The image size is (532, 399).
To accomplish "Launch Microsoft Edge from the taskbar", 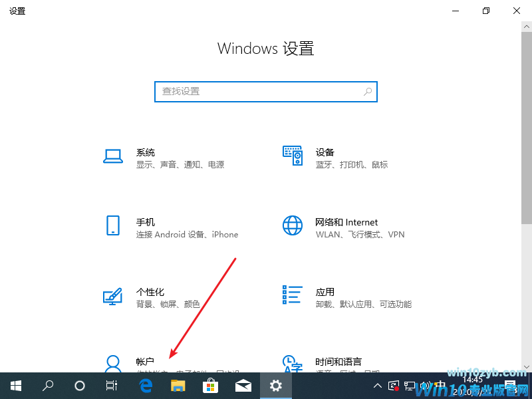I will click(x=146, y=386).
